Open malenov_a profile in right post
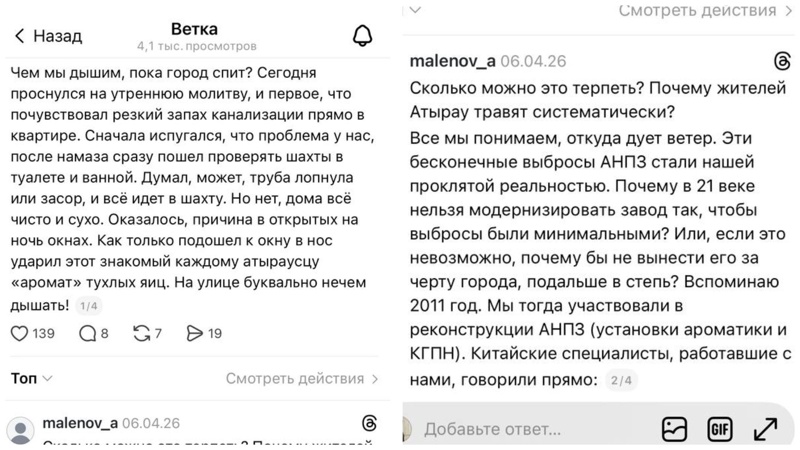This screenshot has width=800, height=450. 452,61
